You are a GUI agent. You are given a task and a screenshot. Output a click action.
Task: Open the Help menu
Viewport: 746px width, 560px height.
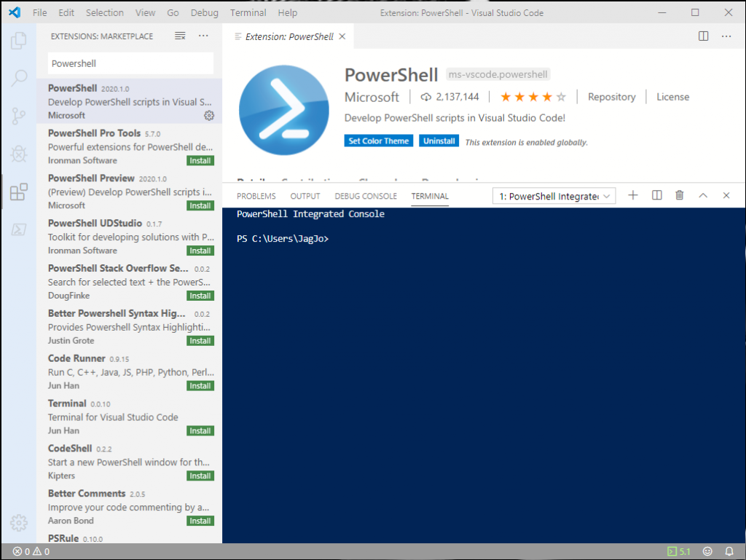coord(288,13)
